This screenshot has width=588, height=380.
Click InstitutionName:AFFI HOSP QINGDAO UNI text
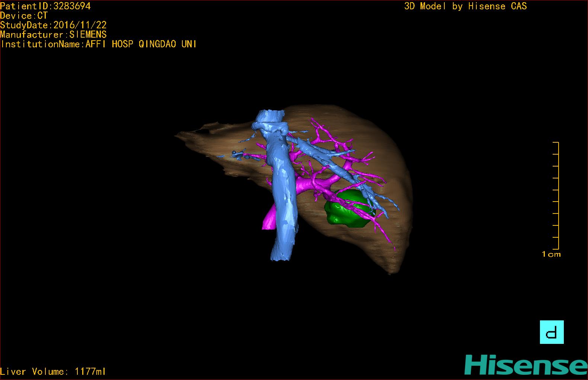99,44
